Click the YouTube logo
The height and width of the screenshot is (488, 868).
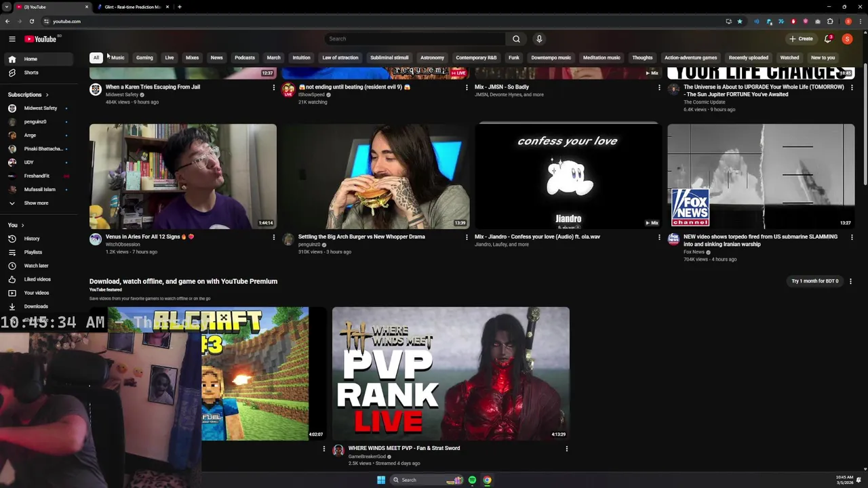point(41,39)
